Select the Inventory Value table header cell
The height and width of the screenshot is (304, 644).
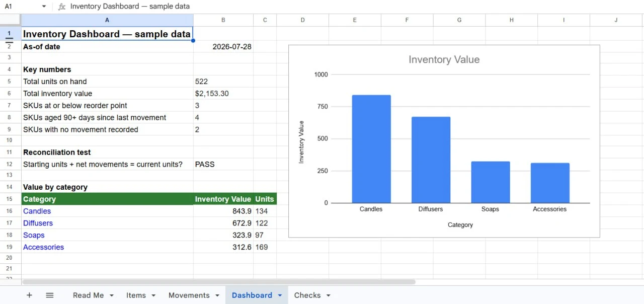click(x=223, y=199)
